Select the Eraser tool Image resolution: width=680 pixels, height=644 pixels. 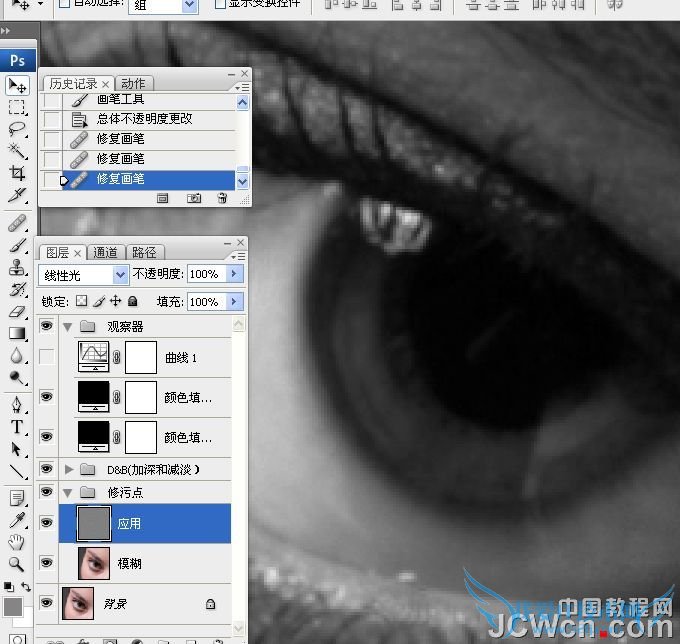pos(17,311)
